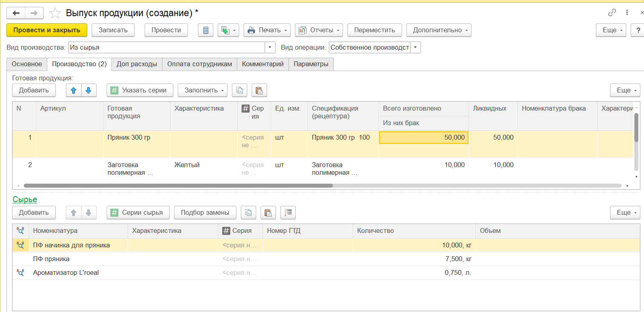
Task: Switch to the Оплата сотрудникам tab
Action: point(200,64)
